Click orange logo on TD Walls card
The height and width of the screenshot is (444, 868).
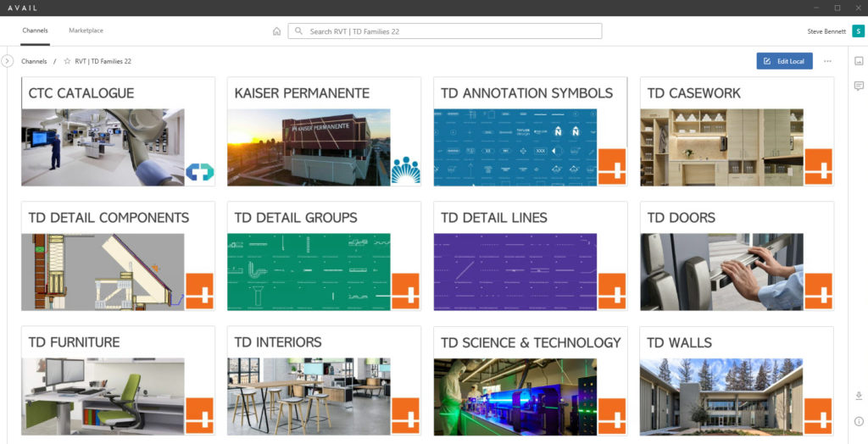[819, 416]
